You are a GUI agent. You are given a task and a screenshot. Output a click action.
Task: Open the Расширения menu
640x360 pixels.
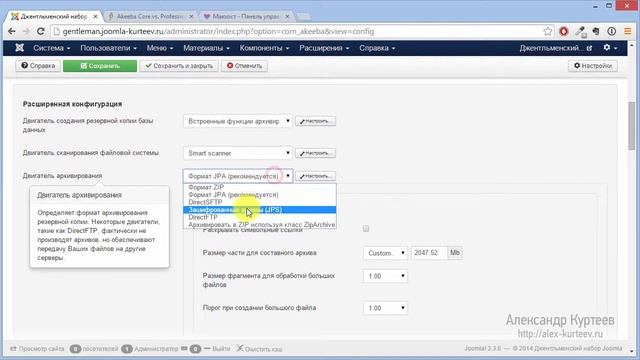point(324,48)
